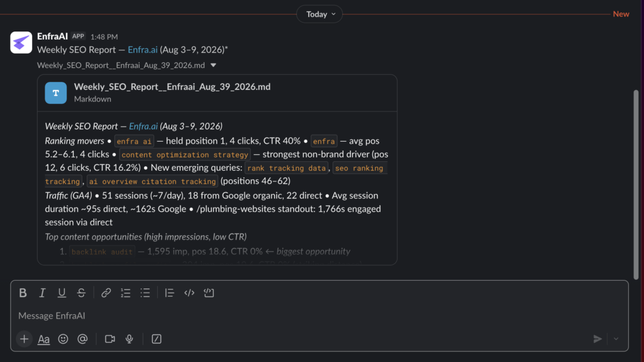Insert a link in message
This screenshot has height=362, width=644.
point(106,293)
